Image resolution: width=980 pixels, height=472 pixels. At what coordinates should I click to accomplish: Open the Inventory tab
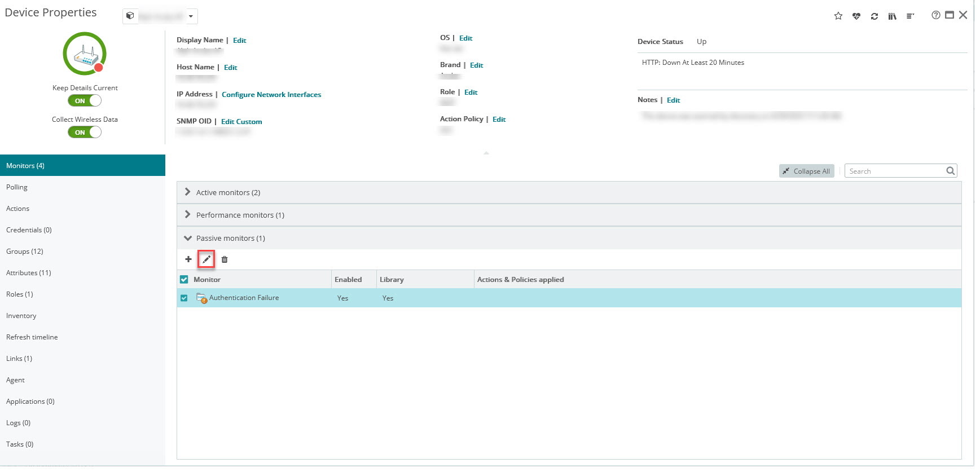coord(82,315)
